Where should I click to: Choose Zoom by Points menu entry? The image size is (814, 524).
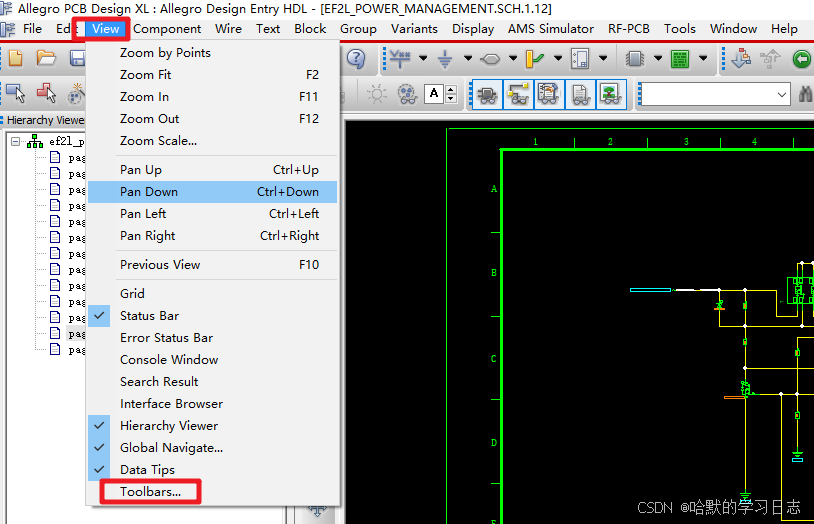pyautogui.click(x=213, y=53)
